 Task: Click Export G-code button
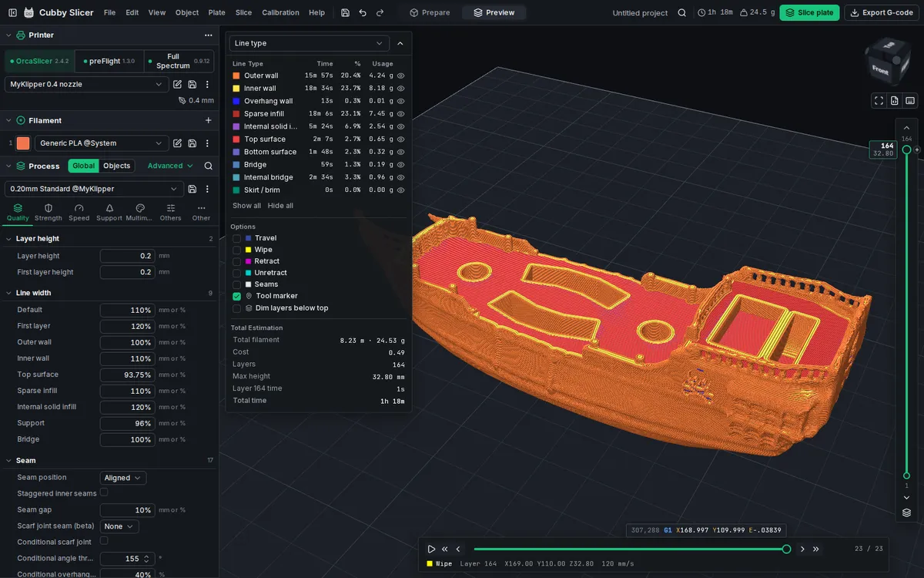click(x=881, y=12)
